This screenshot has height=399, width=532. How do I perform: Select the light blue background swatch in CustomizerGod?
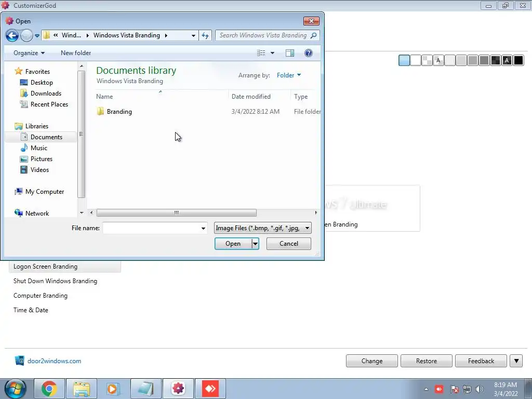coord(404,60)
